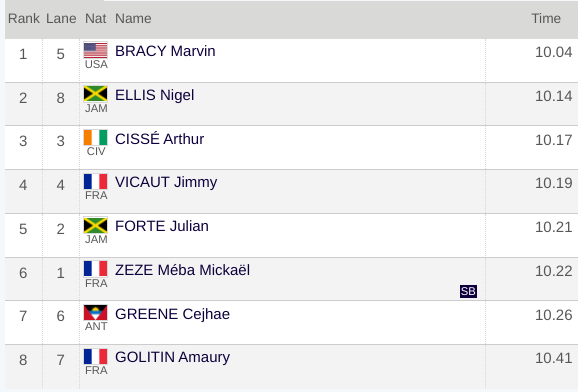Click GOLITIN Amaury name link

coord(173,357)
